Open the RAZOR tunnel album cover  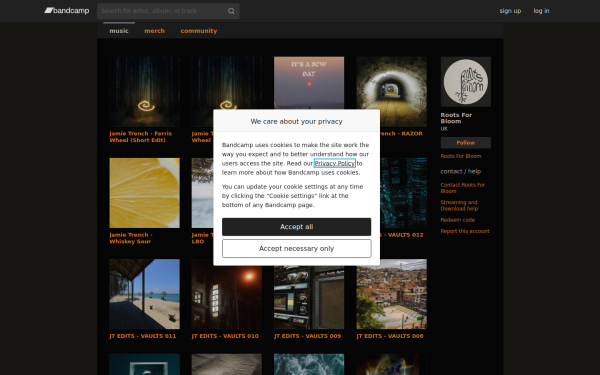[x=391, y=91]
